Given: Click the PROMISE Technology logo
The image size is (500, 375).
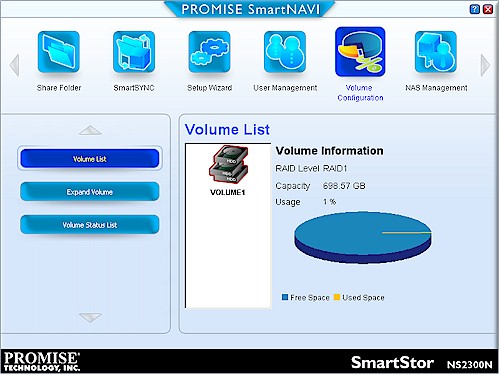Looking at the screenshot, I should [42, 362].
